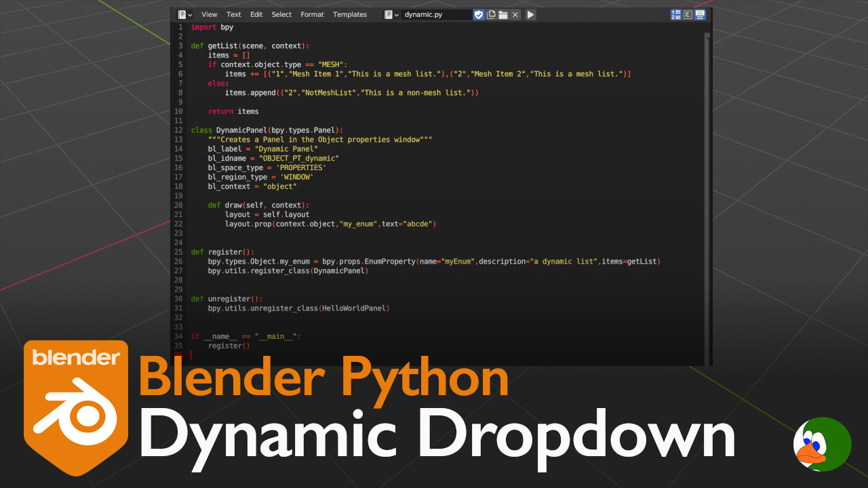Image resolution: width=868 pixels, height=488 pixels.
Task: Click the text editor vertical scrollbar
Action: click(x=709, y=197)
